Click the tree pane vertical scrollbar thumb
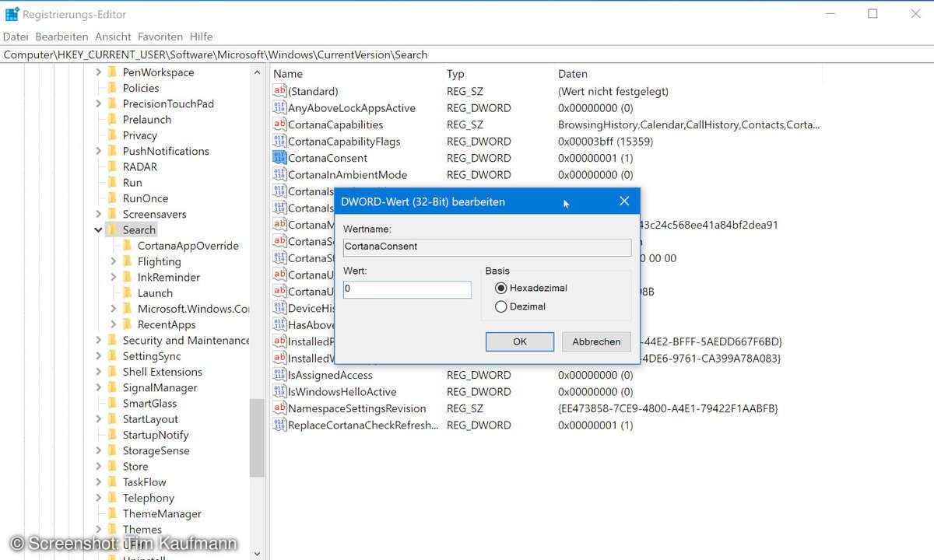The width and height of the screenshot is (934, 560). point(257,438)
